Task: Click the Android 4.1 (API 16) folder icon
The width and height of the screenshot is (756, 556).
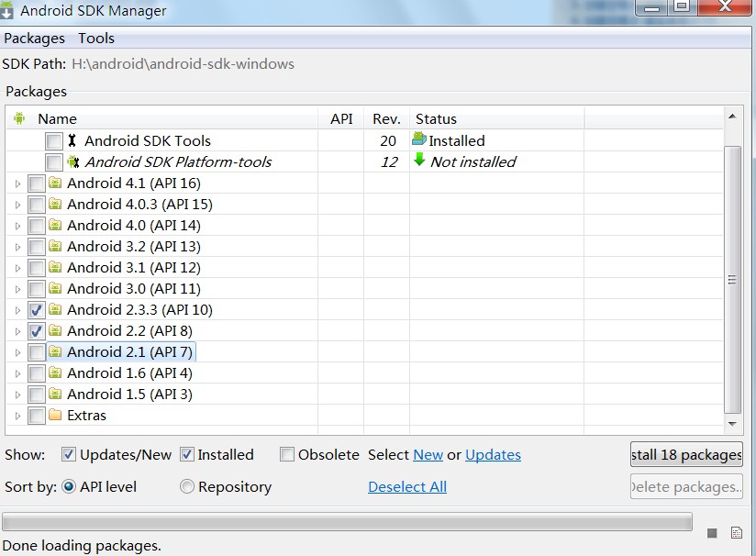Action: [x=55, y=183]
